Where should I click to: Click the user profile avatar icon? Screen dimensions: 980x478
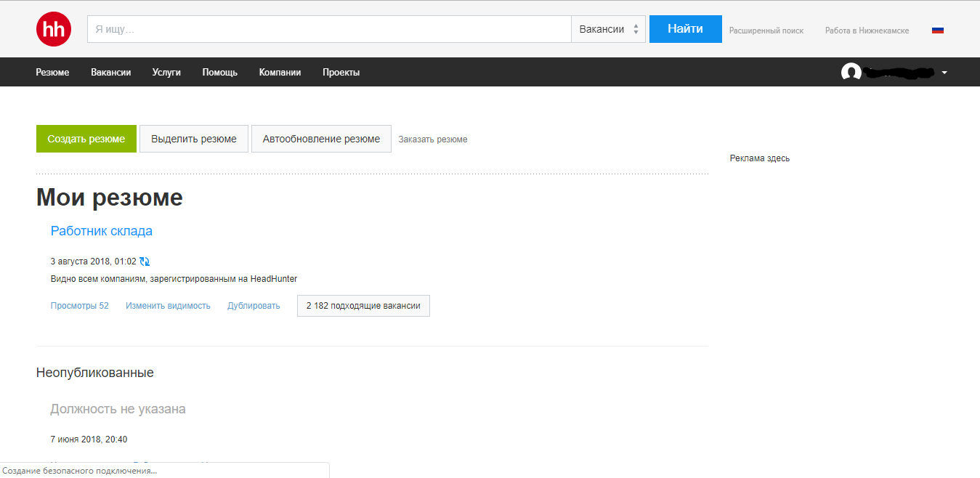coord(851,73)
